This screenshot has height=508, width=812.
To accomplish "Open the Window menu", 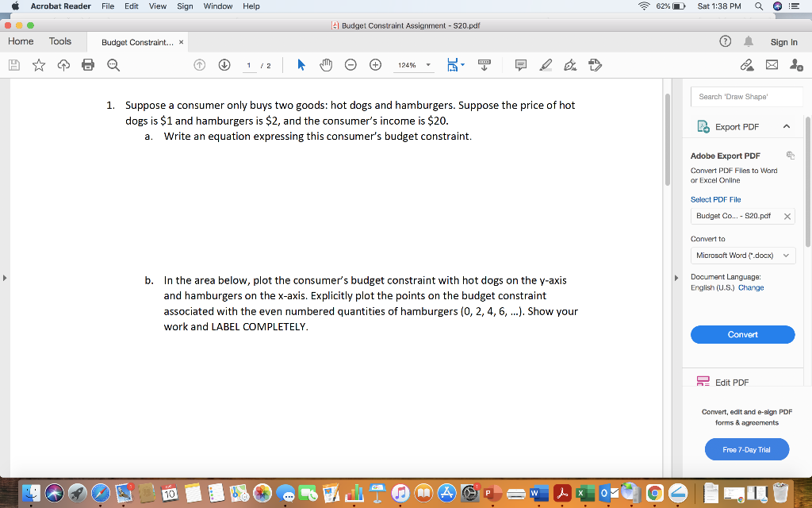I will [x=217, y=6].
